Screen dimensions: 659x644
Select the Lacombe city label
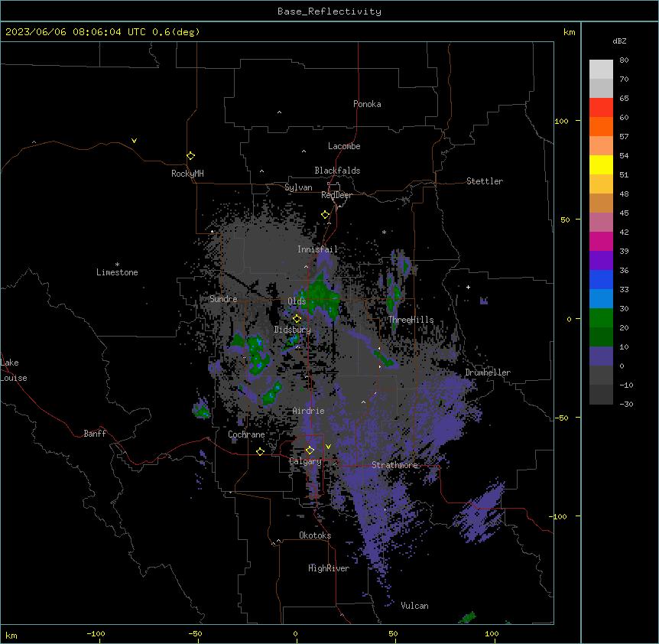pos(344,146)
